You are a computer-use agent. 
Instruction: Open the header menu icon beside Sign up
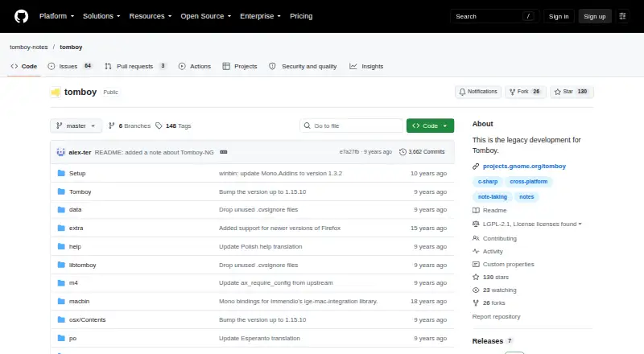(x=622, y=16)
